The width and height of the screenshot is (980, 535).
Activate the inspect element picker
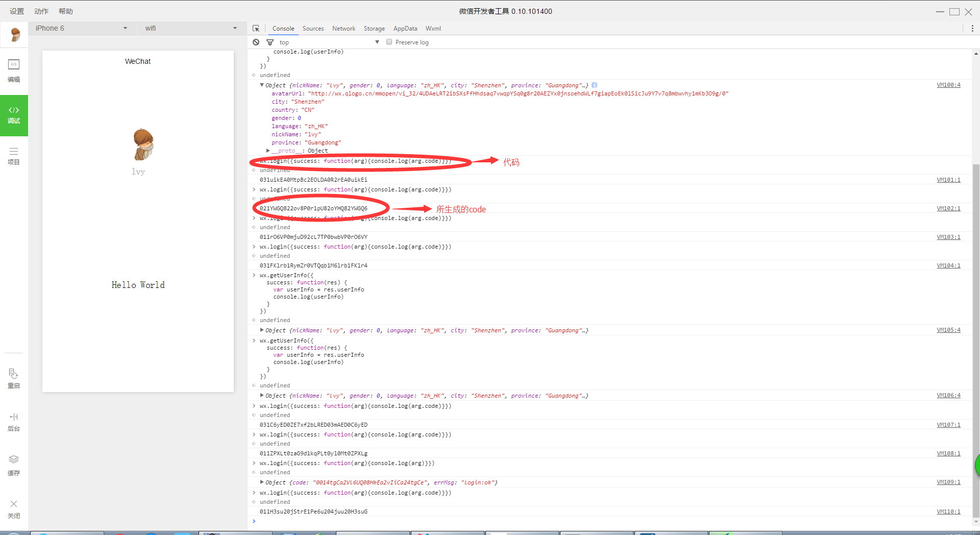pyautogui.click(x=256, y=29)
